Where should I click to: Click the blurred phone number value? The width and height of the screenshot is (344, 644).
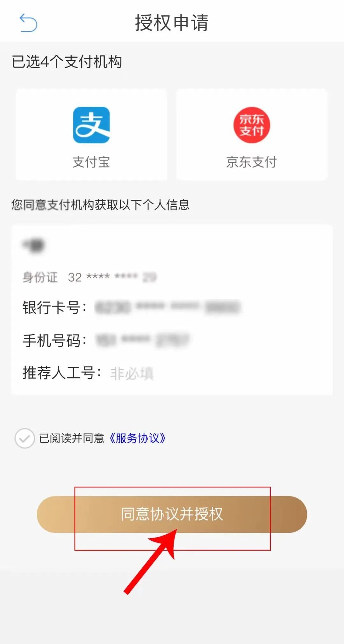pos(143,340)
